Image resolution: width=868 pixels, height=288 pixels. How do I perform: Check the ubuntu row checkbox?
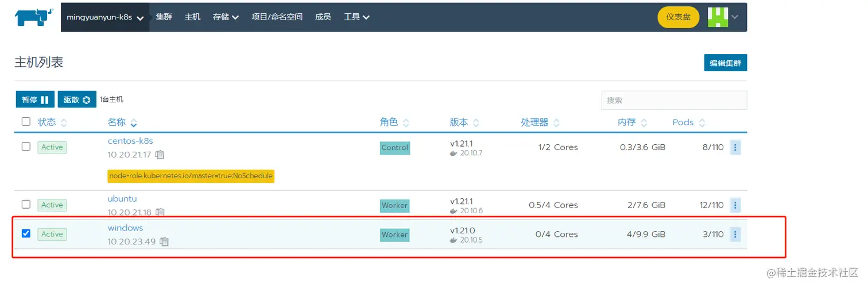(x=26, y=204)
